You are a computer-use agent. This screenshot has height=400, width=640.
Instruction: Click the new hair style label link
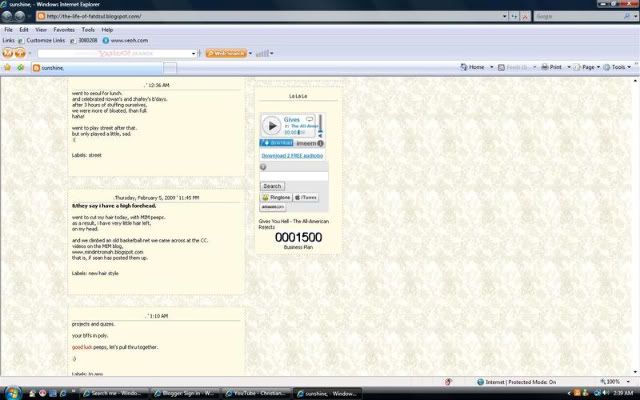[x=103, y=273]
